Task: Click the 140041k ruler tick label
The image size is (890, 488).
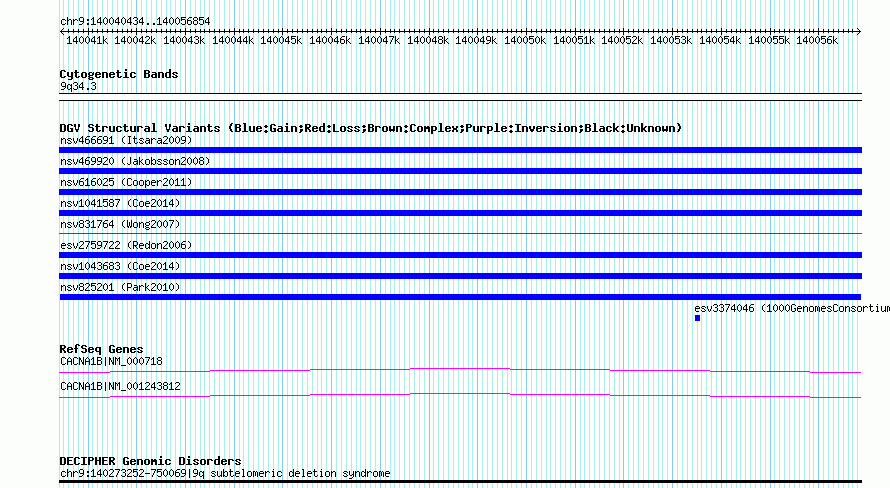Action: [x=87, y=40]
